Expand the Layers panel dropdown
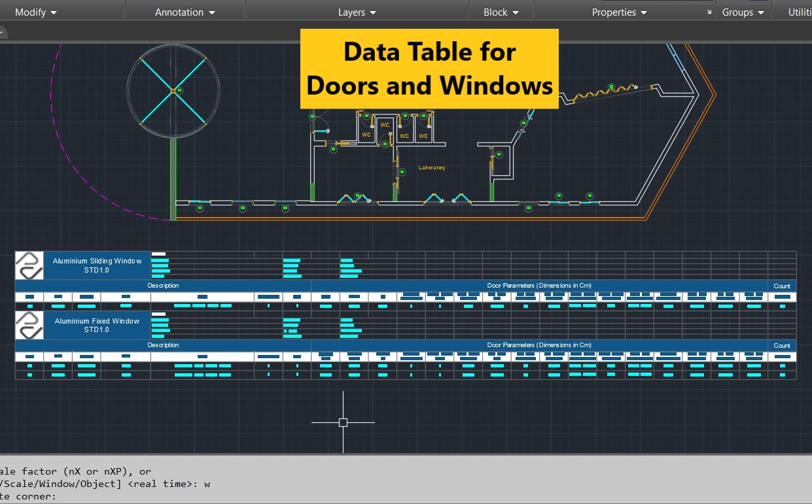Viewport: 812px width, 504px height. click(x=357, y=12)
